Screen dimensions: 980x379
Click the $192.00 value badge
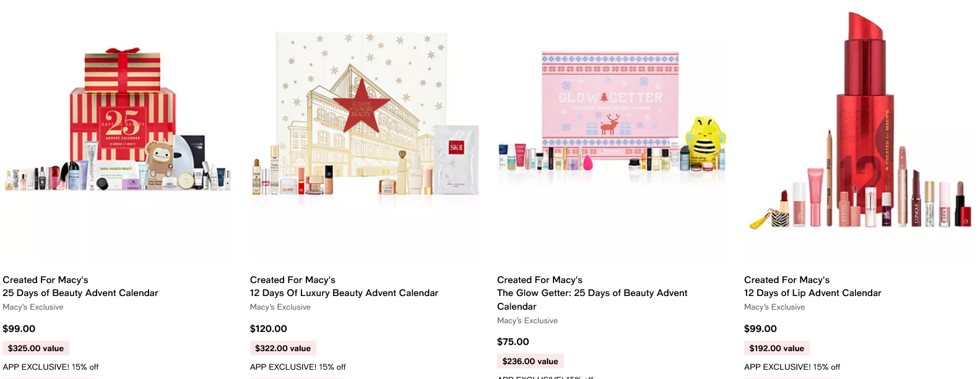776,348
